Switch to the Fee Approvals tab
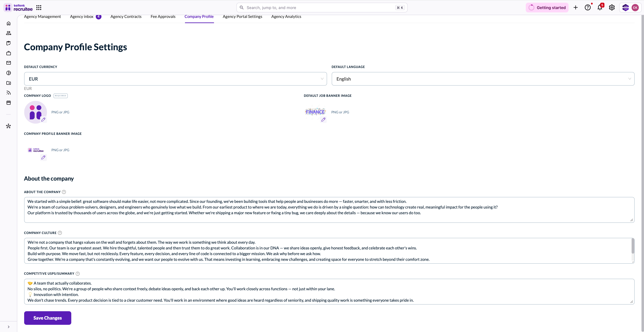 tap(163, 16)
